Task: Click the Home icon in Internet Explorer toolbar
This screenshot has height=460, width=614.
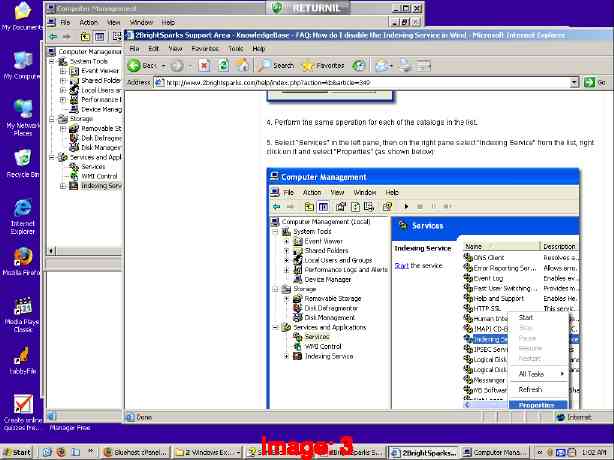Action: click(x=242, y=66)
